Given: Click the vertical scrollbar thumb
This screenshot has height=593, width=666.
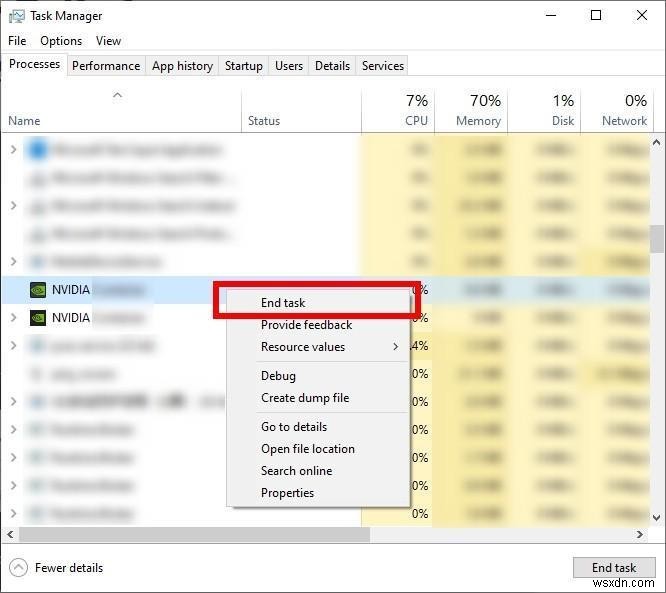Looking at the screenshot, I should click(657, 239).
